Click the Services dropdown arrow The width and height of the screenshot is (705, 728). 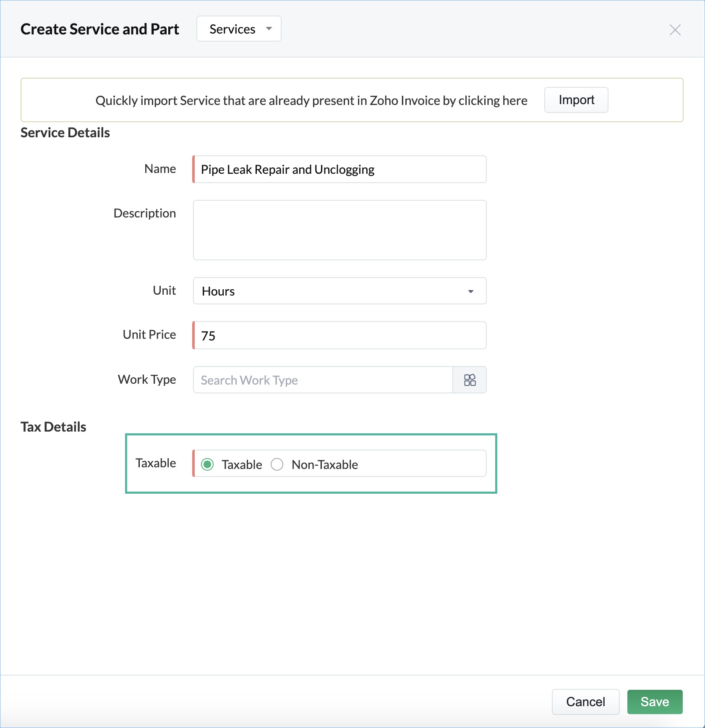click(269, 29)
